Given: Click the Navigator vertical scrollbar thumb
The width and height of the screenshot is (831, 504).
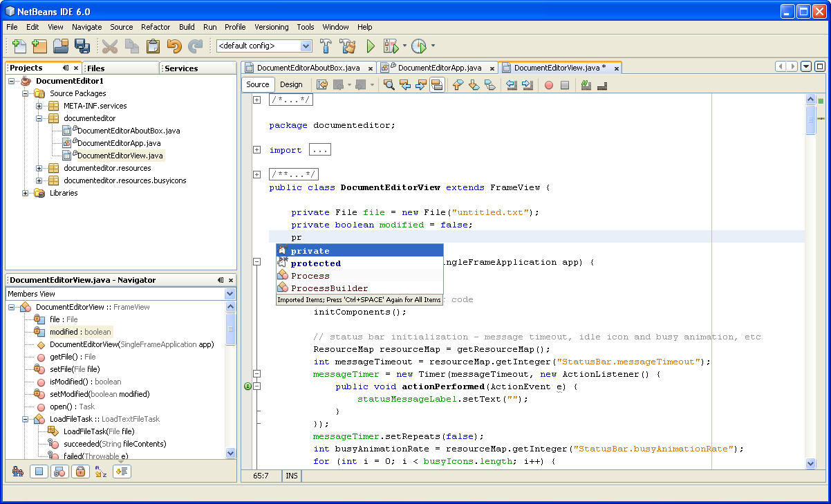Looking at the screenshot, I should [x=231, y=328].
